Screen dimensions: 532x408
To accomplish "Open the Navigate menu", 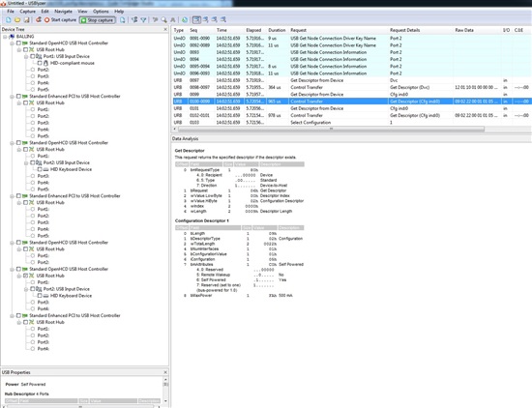I will point(64,12).
